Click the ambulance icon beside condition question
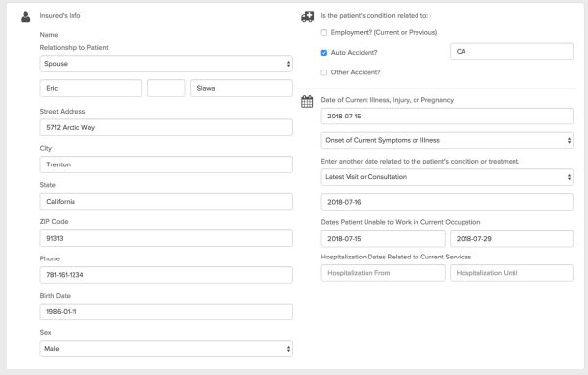This screenshot has height=375, width=588. (x=307, y=16)
